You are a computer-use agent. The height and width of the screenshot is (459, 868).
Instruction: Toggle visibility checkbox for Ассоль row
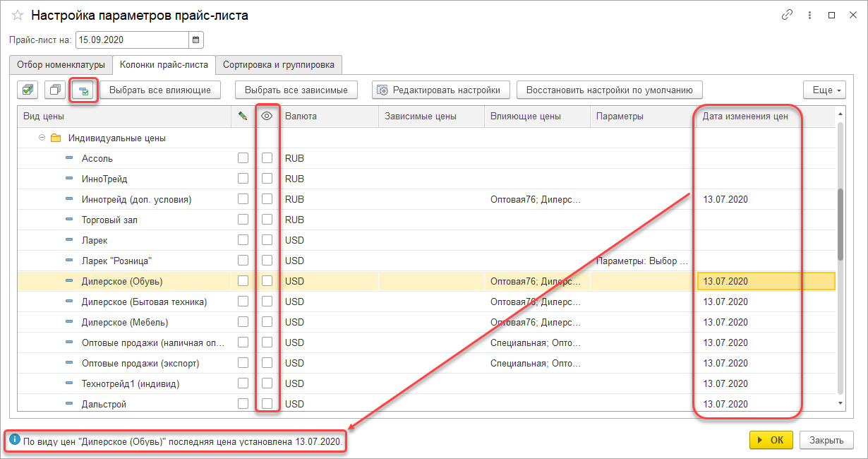point(267,158)
